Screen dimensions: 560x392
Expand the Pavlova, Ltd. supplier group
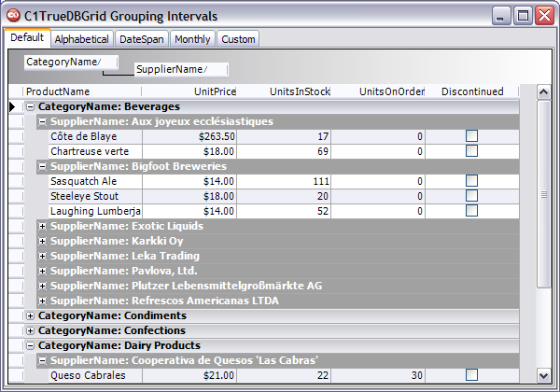[43, 271]
